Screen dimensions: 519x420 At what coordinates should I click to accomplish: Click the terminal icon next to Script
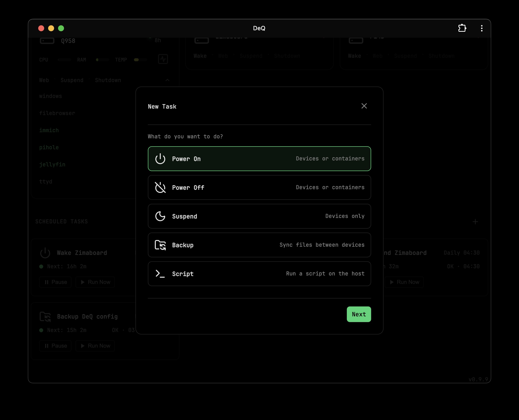pos(160,274)
